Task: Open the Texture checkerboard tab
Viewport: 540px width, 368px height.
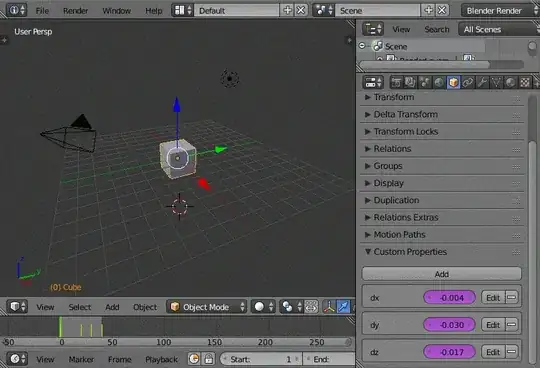Action: pyautogui.click(x=525, y=82)
